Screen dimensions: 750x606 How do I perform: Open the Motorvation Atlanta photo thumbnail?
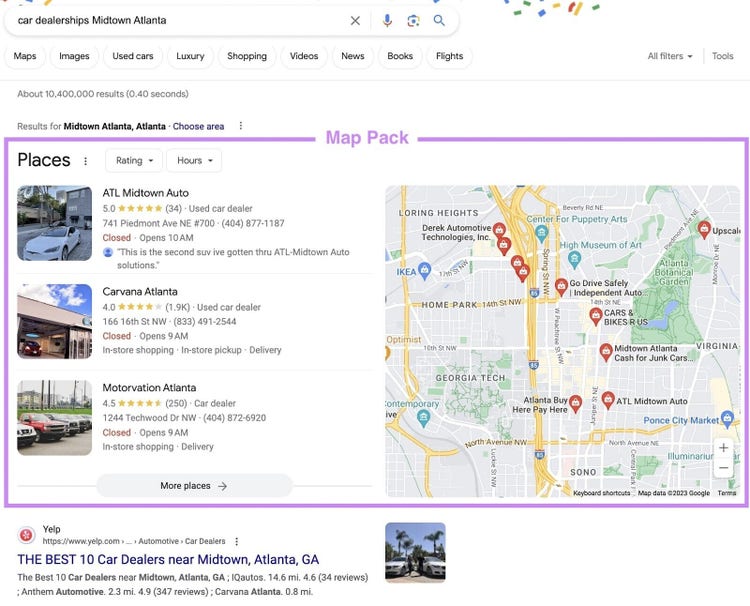(x=55, y=418)
